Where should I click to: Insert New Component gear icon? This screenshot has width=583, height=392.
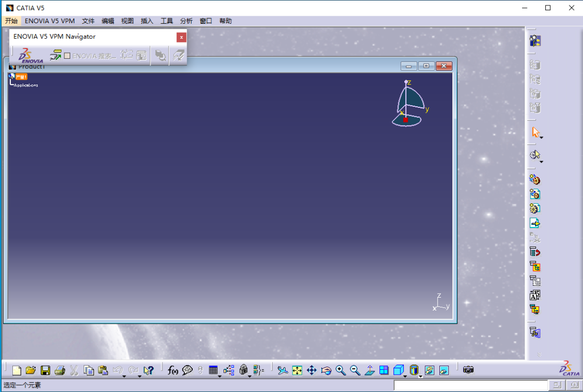tap(535, 180)
